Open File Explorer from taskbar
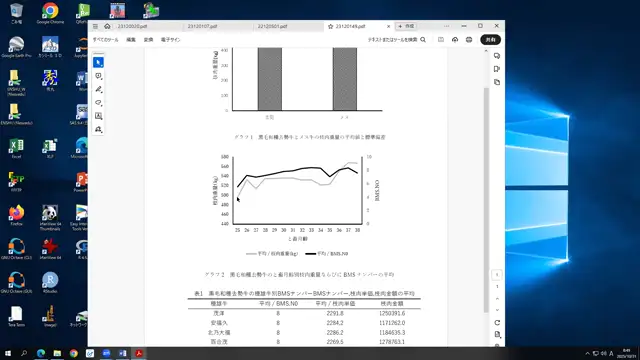 [x=57, y=353]
